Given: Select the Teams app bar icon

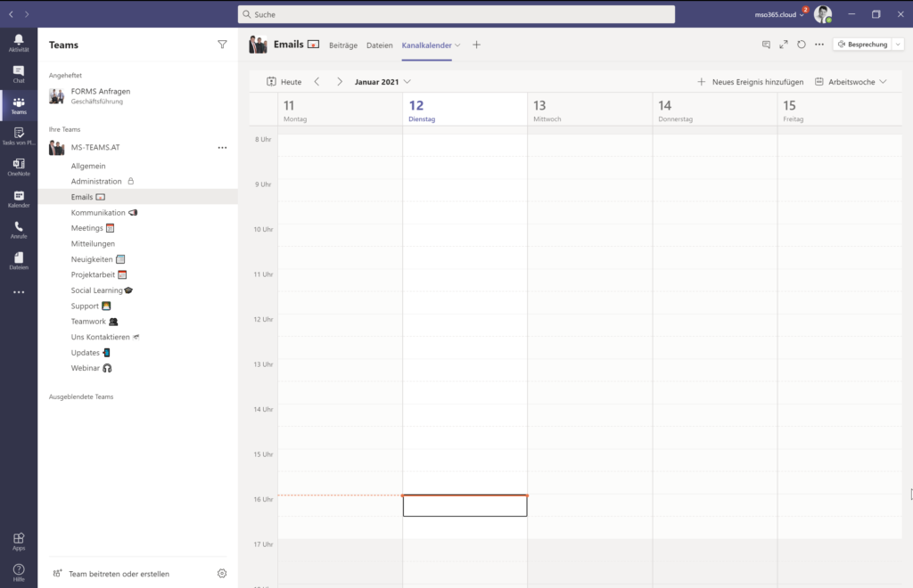Looking at the screenshot, I should pyautogui.click(x=19, y=105).
